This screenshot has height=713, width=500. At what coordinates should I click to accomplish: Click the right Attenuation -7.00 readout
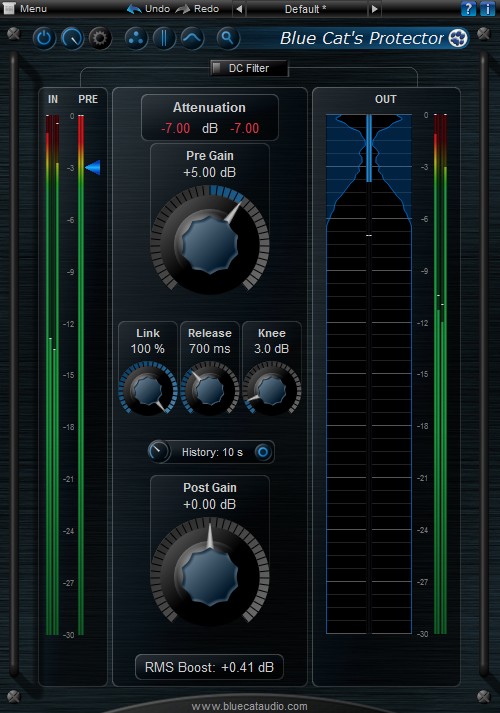[x=245, y=128]
